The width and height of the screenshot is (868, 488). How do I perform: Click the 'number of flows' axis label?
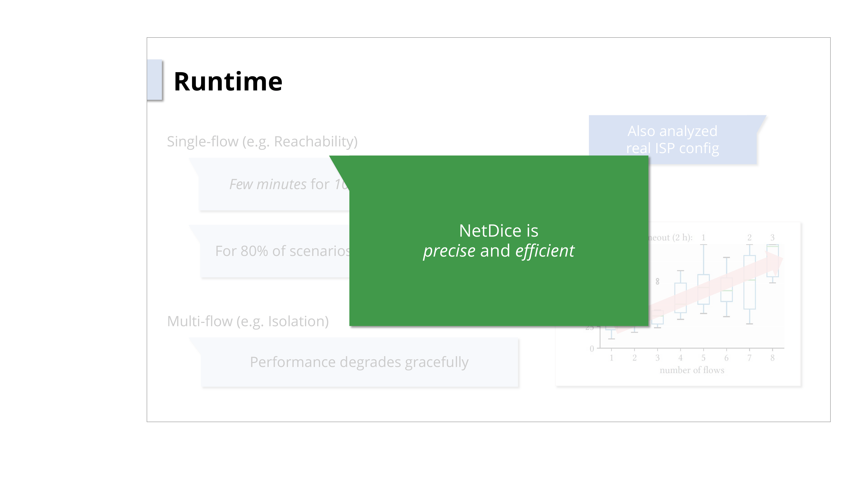click(692, 370)
